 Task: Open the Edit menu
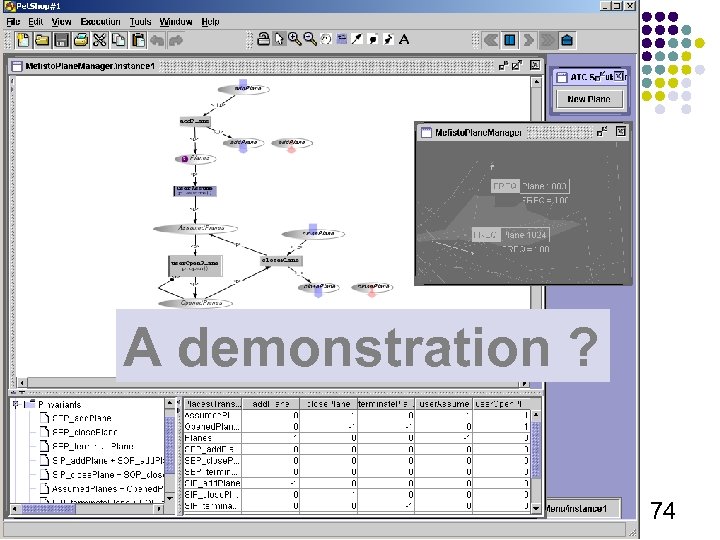click(x=35, y=22)
